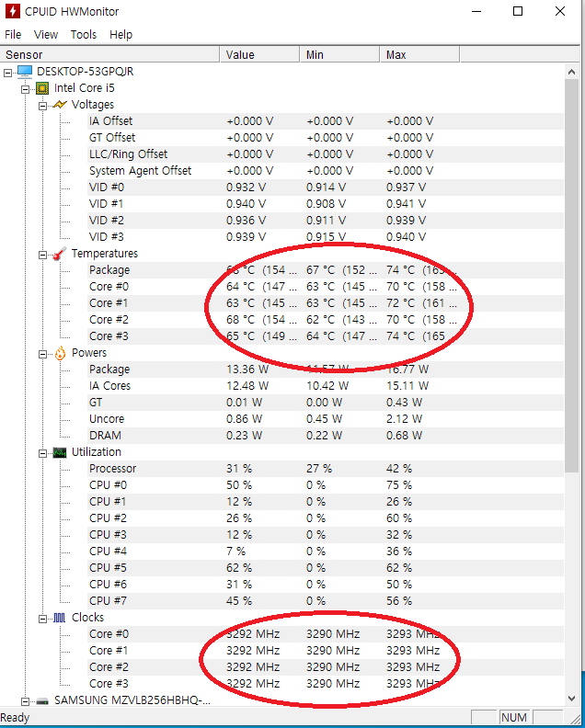Collapse the Powers section

42,354
